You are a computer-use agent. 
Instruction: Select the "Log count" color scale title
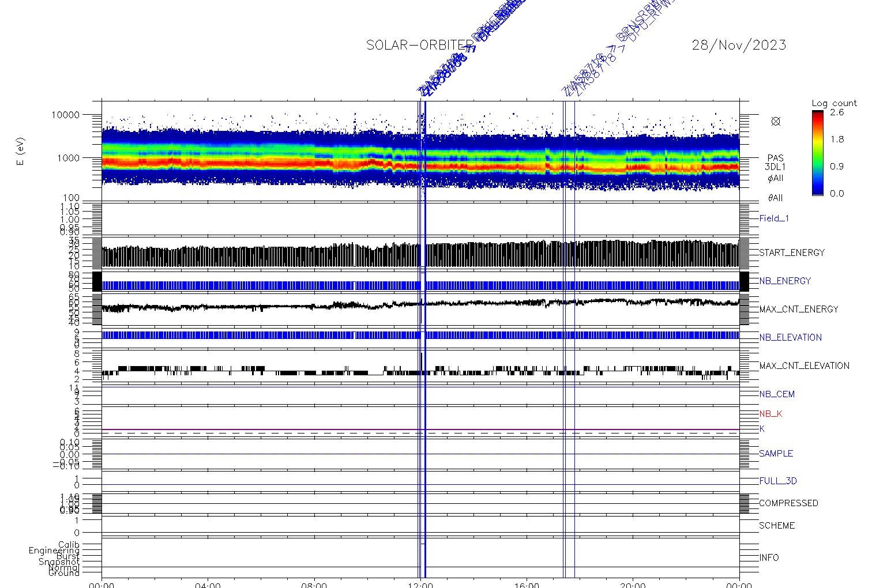click(x=834, y=103)
